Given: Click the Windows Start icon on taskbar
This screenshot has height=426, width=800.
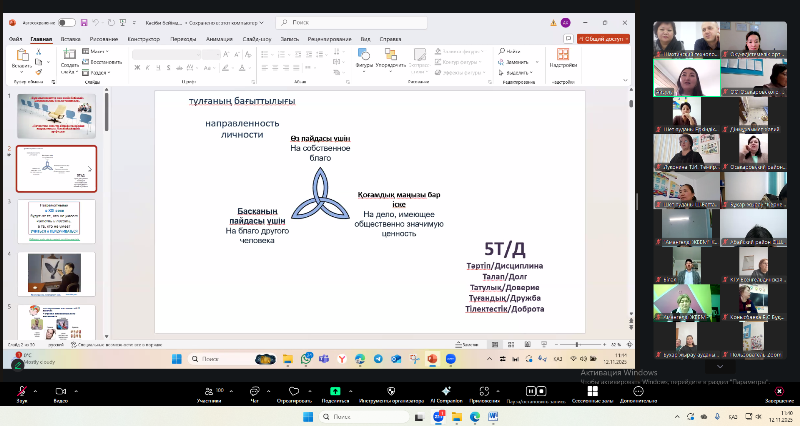Looking at the screenshot, I should pos(308,416).
